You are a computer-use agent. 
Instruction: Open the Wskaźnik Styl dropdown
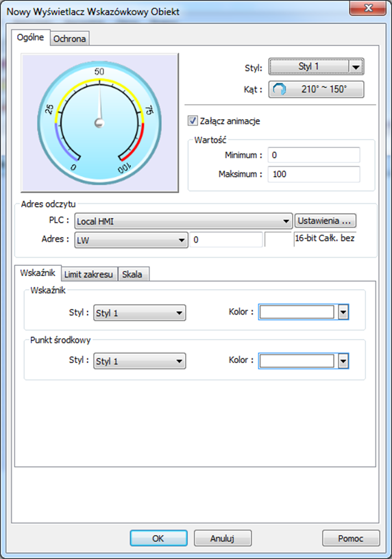140,313
